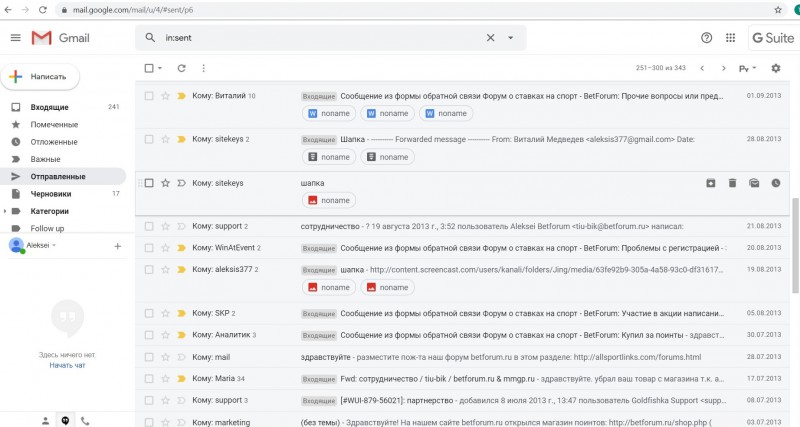Delete the hovered sitekeys шапка message
Screen dimensions: 800x427
point(733,183)
